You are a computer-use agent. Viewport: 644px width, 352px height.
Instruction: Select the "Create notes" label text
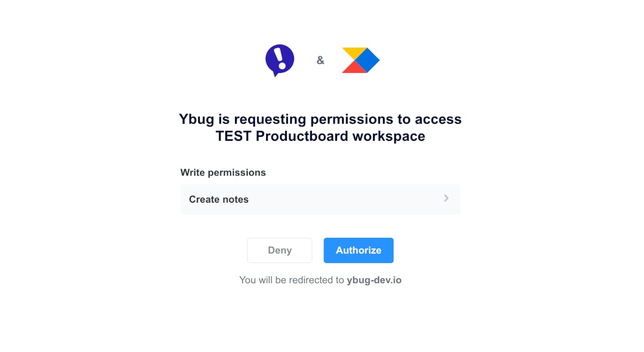pos(219,200)
